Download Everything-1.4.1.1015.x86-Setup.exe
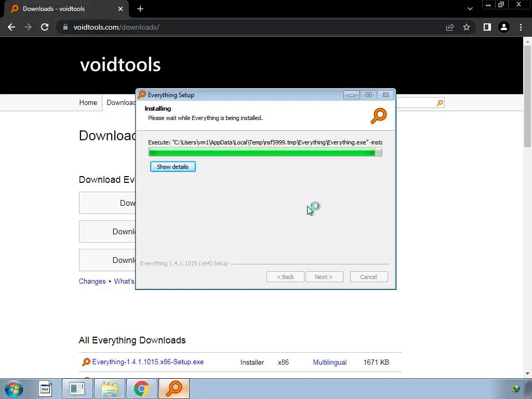Screen dimensions: 532x399 [148, 362]
